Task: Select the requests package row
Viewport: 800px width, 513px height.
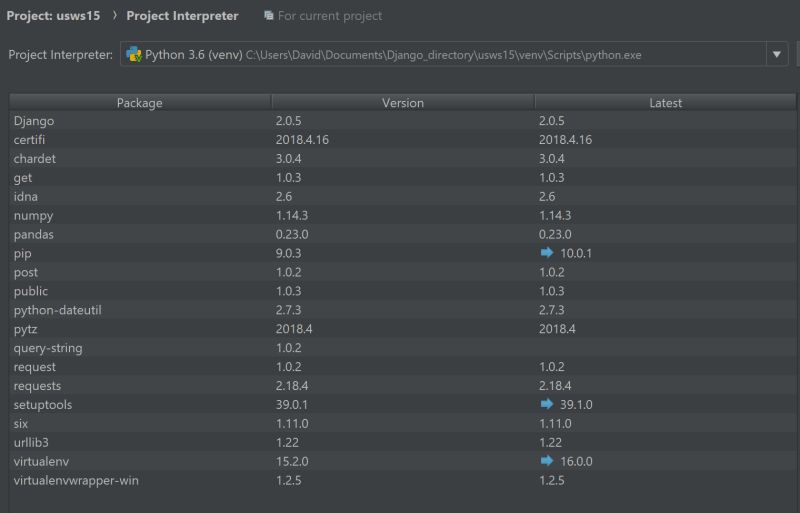Action: click(x=403, y=385)
